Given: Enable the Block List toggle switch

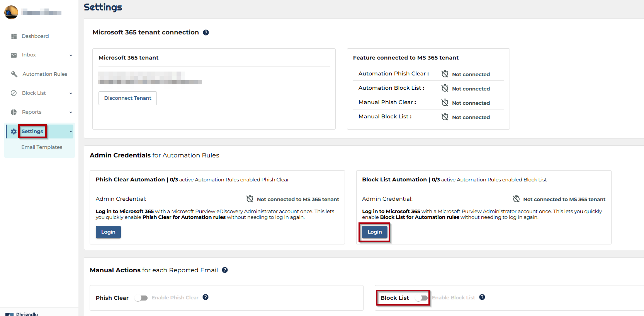Looking at the screenshot, I should click(421, 298).
